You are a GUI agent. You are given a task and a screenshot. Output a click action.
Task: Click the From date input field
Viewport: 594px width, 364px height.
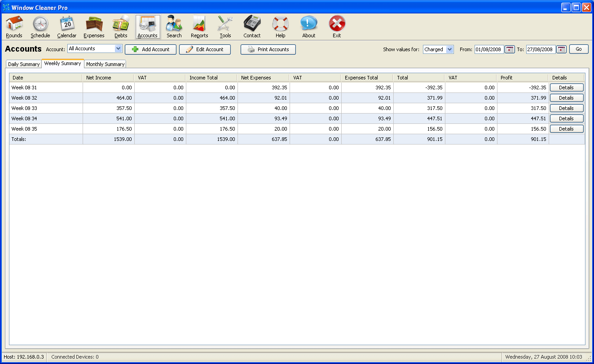489,49
